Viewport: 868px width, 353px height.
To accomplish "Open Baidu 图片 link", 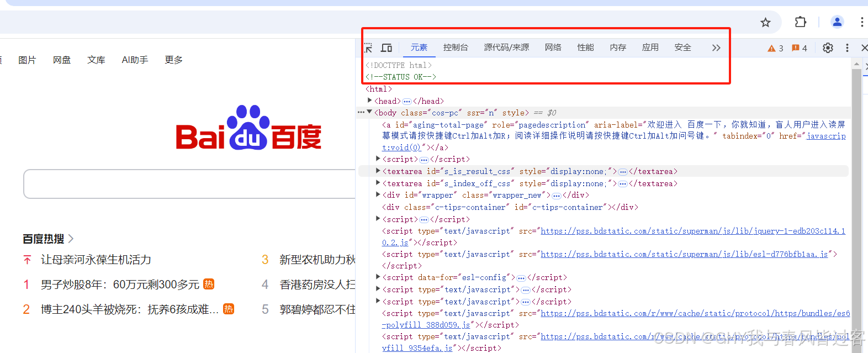I will click(x=27, y=60).
